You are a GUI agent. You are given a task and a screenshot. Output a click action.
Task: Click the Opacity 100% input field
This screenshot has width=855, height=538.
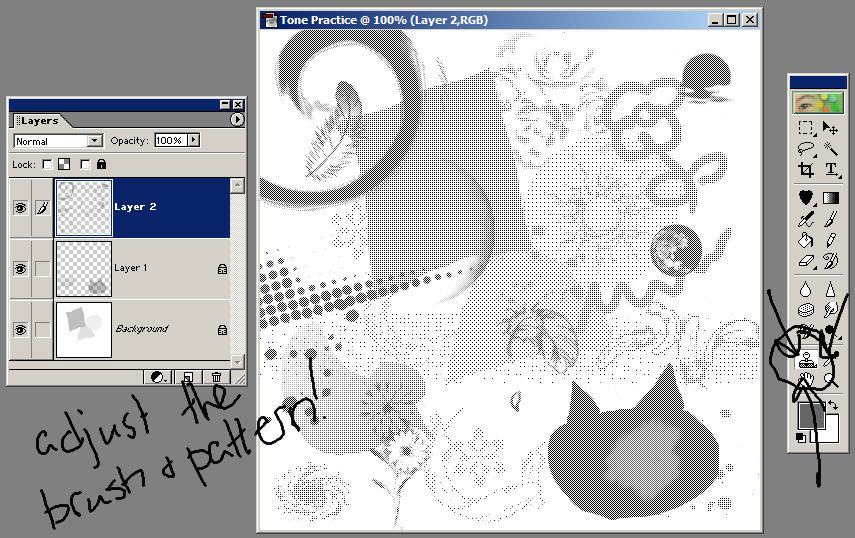click(171, 140)
